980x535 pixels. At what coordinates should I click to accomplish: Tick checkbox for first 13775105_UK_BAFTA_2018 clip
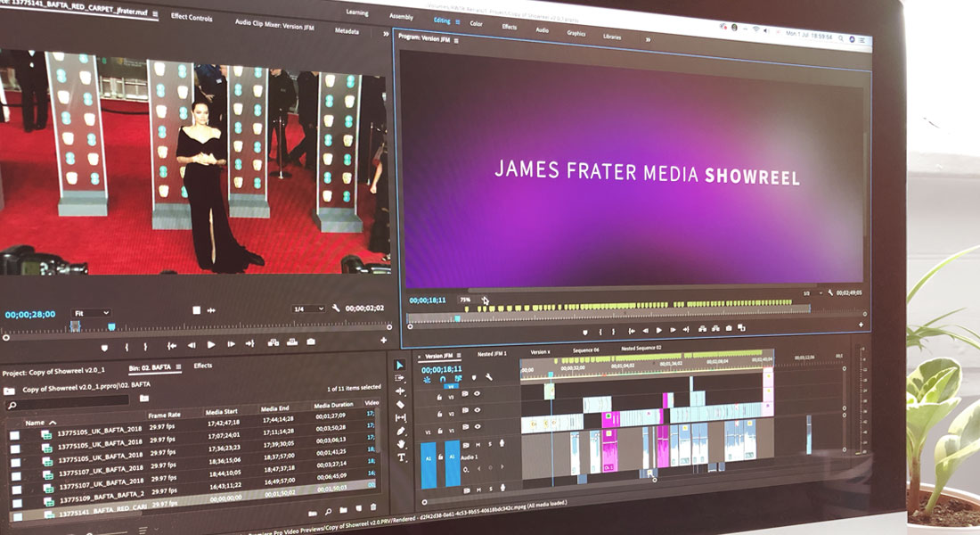point(14,435)
